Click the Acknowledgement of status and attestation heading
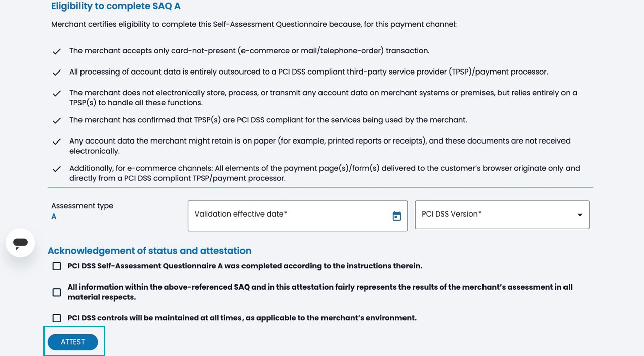644x356 pixels. click(x=149, y=251)
